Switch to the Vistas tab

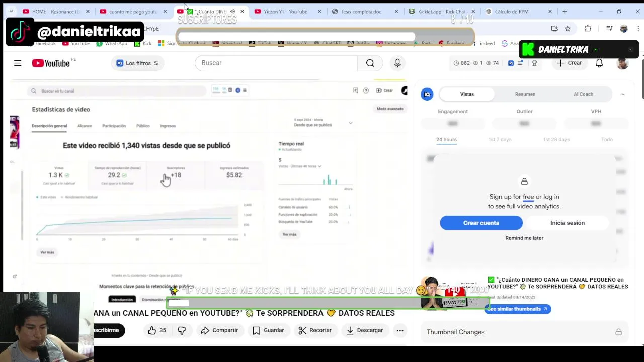tap(467, 94)
